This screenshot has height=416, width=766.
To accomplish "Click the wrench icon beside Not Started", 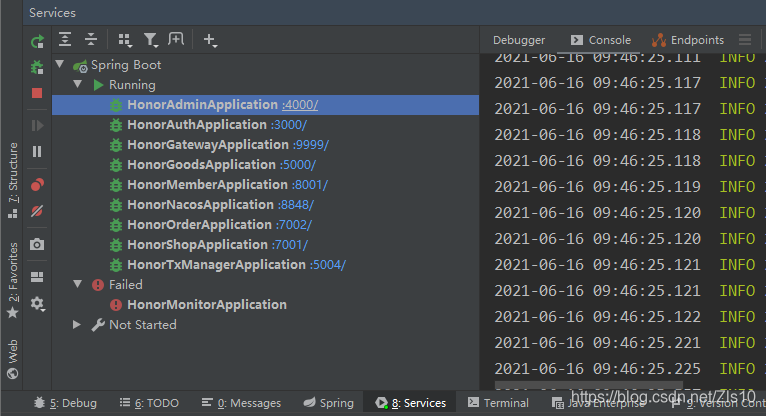I will tap(98, 325).
